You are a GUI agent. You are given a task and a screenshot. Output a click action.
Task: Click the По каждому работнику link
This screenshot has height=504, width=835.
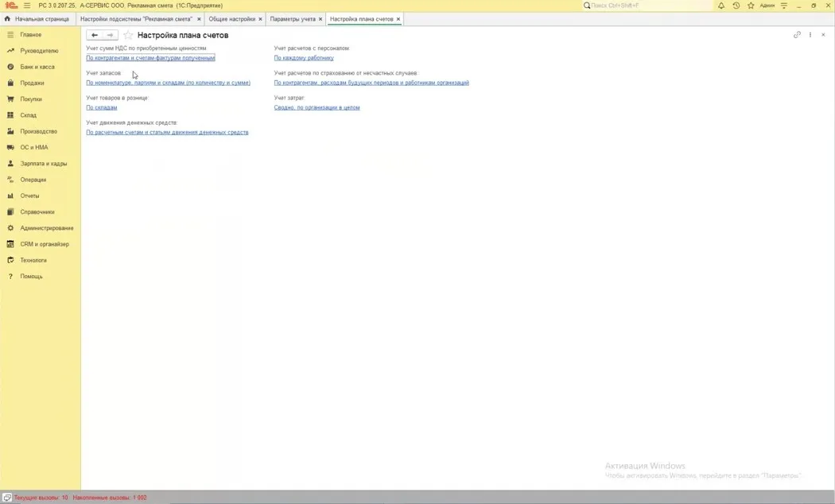304,58
